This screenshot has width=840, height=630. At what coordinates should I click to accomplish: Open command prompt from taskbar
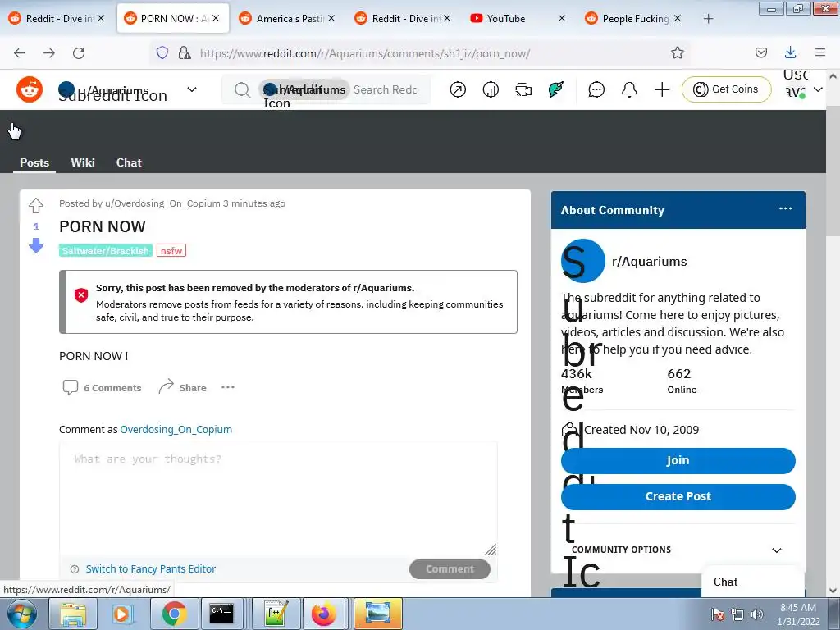[x=221, y=614]
